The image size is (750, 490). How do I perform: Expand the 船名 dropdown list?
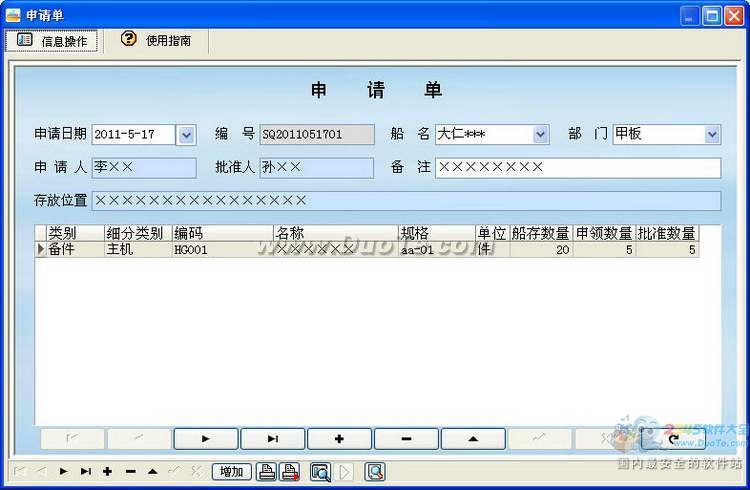(x=540, y=134)
